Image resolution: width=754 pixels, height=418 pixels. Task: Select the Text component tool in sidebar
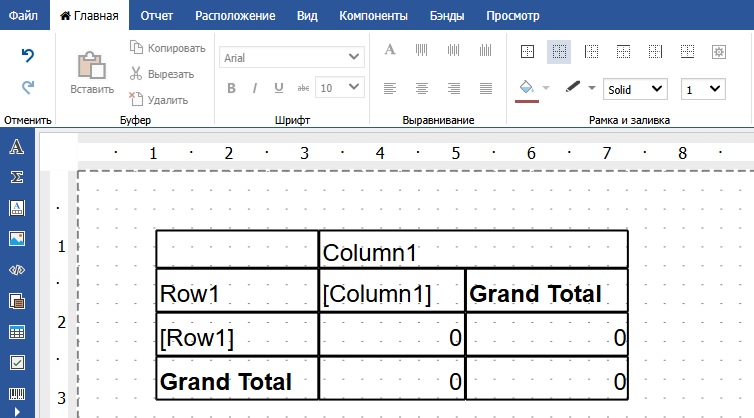[x=17, y=148]
